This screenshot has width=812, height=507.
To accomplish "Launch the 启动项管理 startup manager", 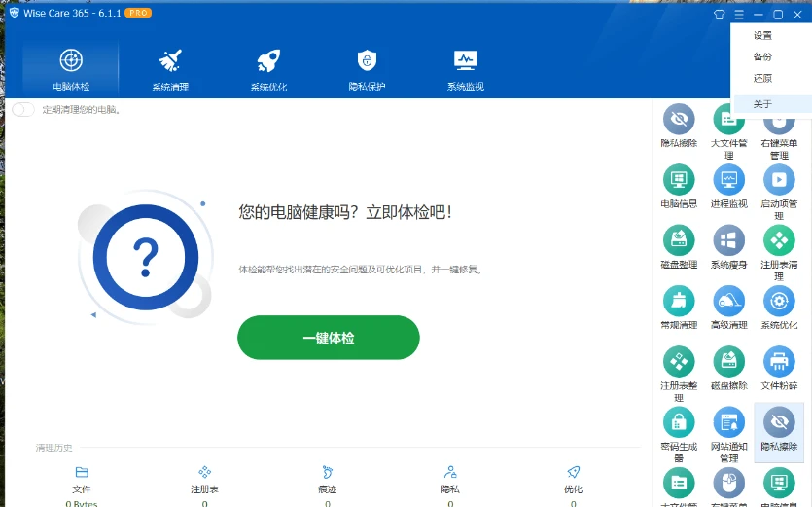I will tap(779, 180).
